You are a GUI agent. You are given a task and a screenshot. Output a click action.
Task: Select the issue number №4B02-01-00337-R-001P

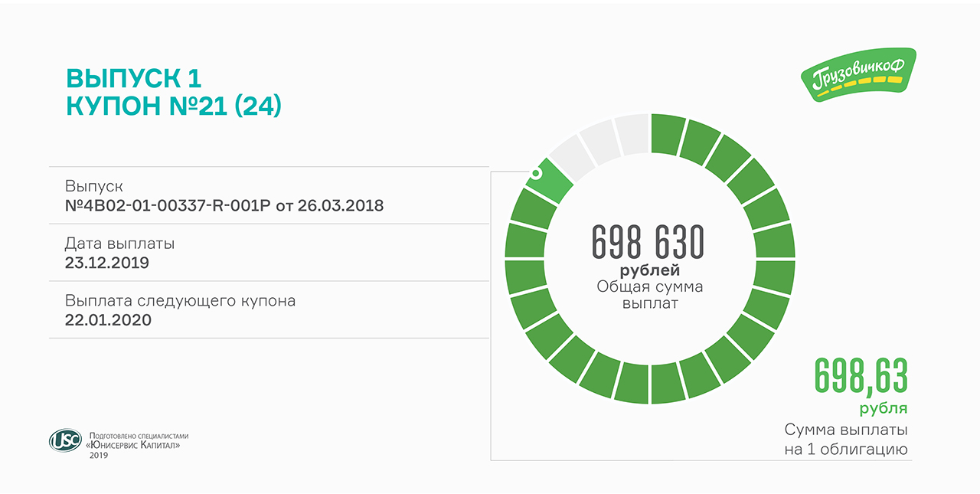pyautogui.click(x=171, y=206)
